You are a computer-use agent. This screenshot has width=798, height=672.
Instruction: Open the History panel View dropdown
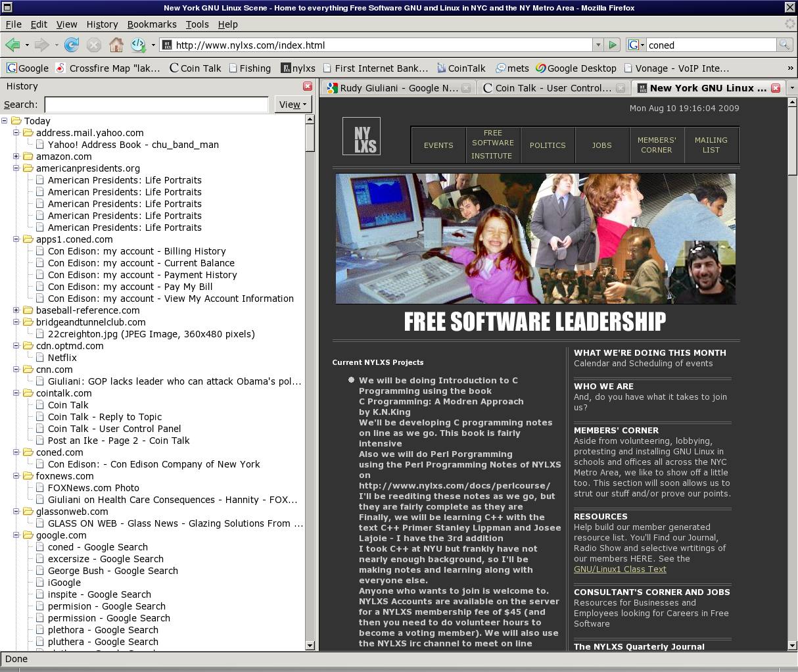293,104
